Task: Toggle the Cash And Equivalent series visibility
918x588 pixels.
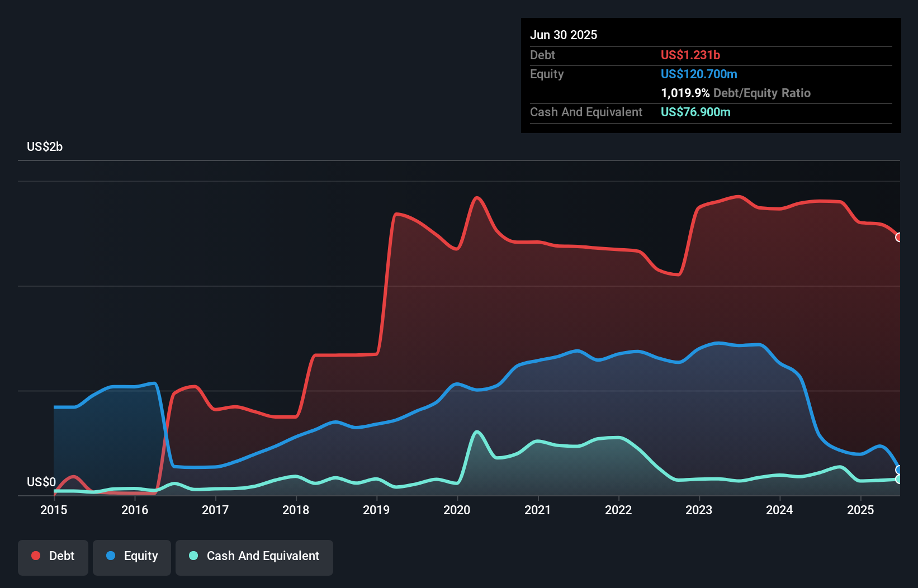Action: point(254,556)
